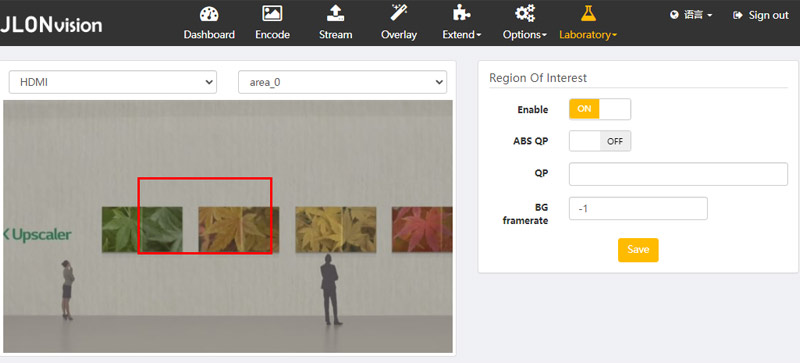Click the Sign out link

tap(761, 15)
